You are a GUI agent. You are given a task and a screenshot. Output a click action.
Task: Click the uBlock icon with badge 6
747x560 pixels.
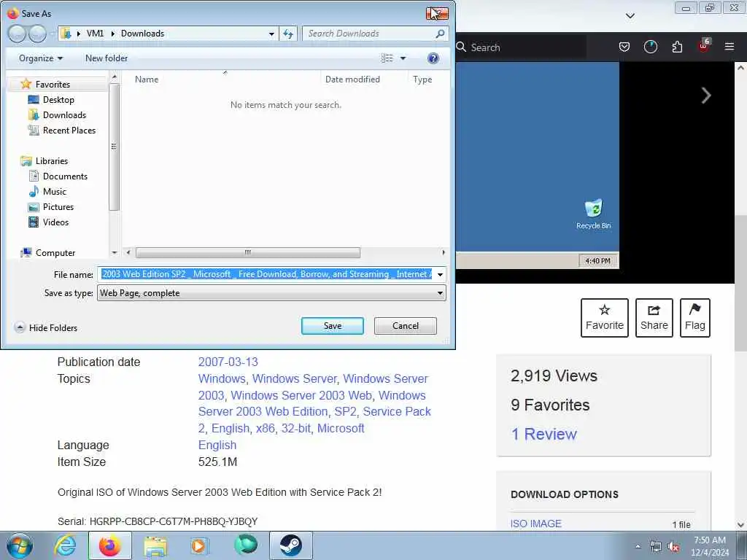click(x=704, y=46)
